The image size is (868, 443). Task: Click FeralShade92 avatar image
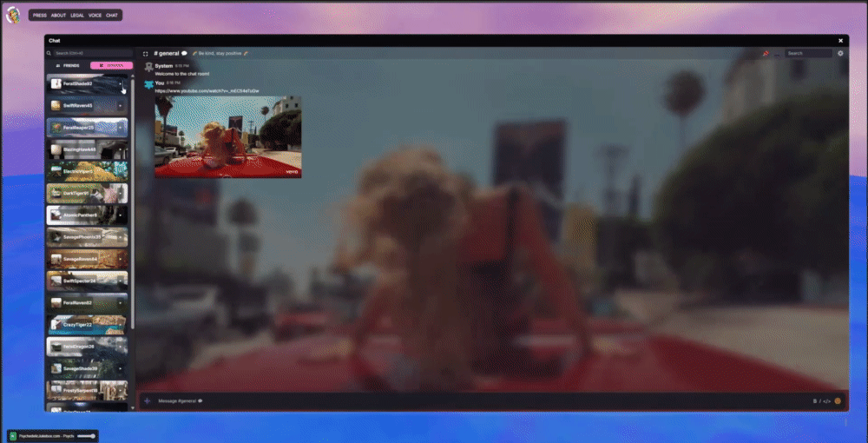click(56, 83)
